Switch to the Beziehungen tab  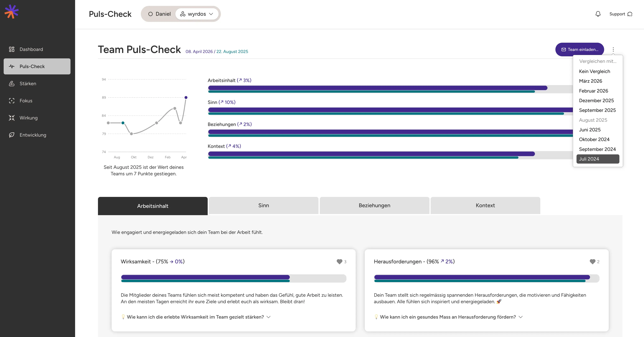(x=374, y=205)
